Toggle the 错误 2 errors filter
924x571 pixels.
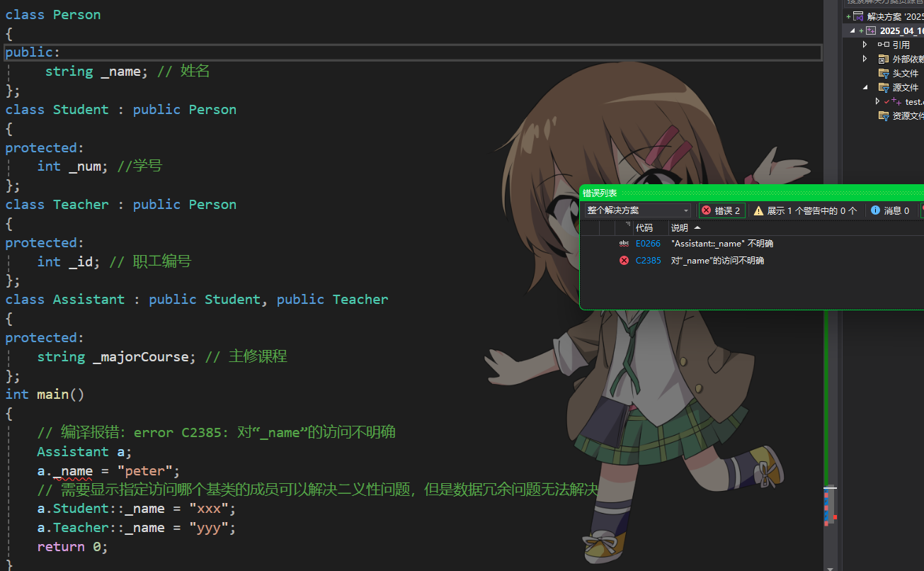click(721, 210)
